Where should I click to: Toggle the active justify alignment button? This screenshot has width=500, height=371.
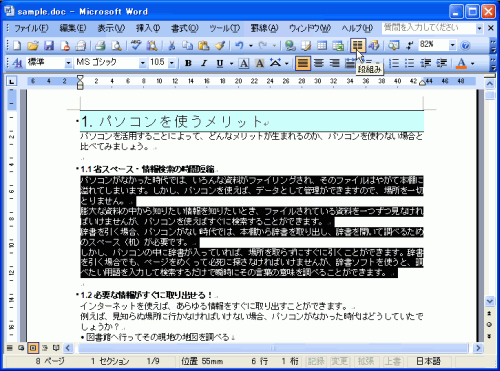tap(303, 63)
